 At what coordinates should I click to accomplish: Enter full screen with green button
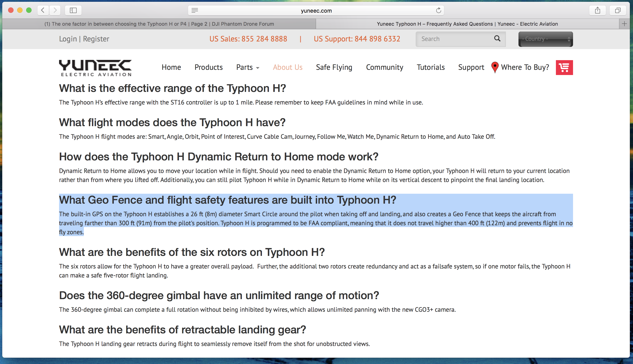pos(29,10)
